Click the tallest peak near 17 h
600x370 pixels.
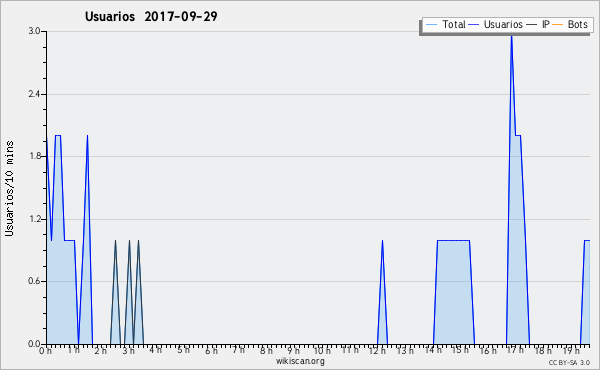click(x=512, y=36)
